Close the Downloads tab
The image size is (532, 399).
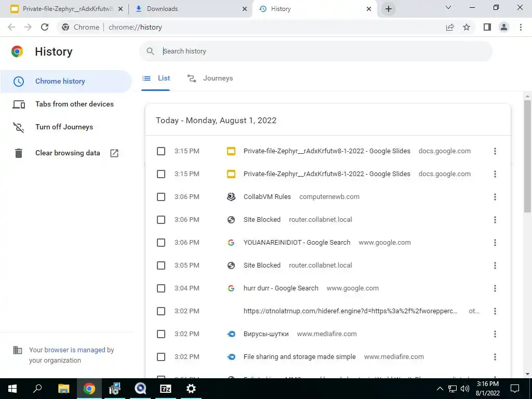point(245,9)
